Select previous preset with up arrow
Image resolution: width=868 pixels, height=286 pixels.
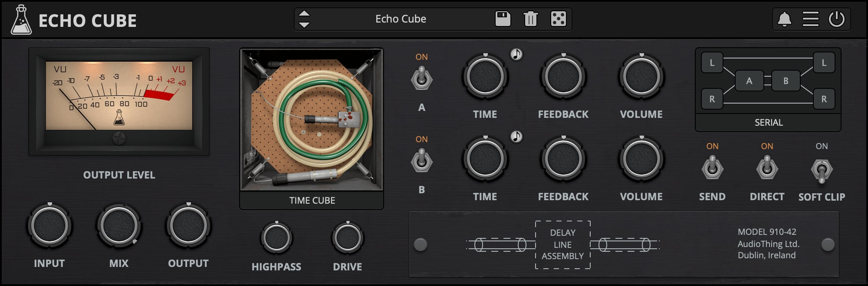(304, 13)
